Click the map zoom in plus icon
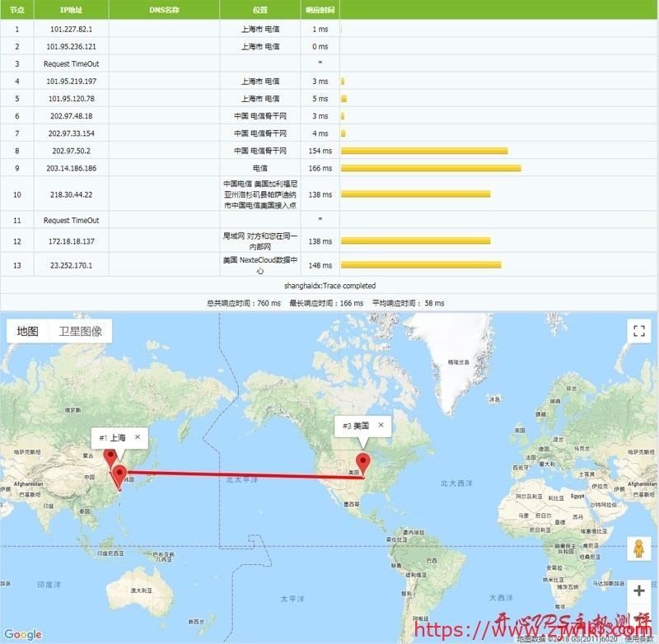 [x=638, y=591]
